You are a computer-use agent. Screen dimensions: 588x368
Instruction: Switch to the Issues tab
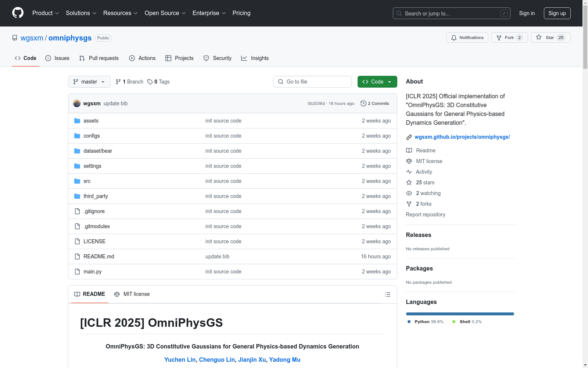57,58
